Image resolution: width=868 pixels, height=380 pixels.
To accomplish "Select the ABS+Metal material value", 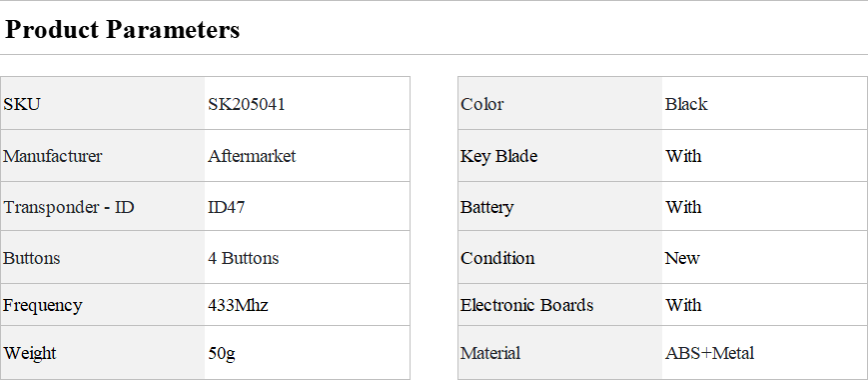I will (x=709, y=353).
